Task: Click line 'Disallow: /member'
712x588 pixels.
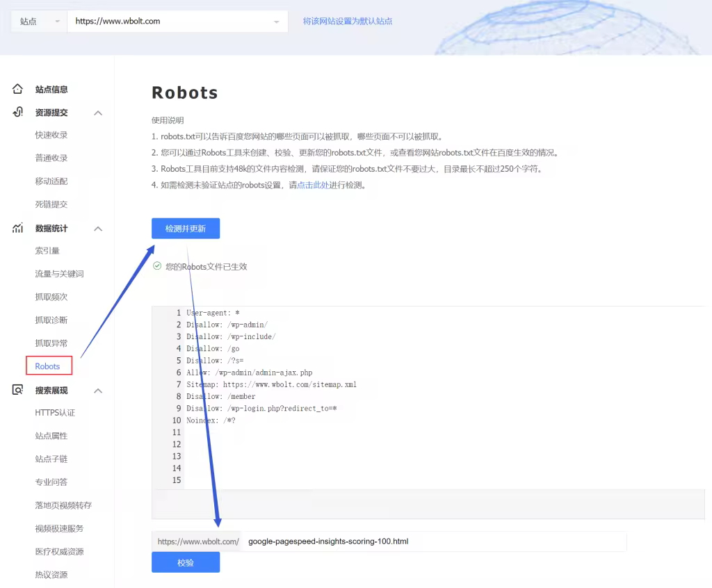Action: click(x=220, y=396)
